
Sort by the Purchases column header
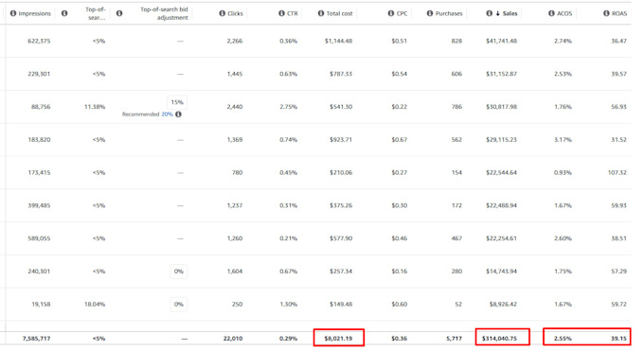(x=449, y=13)
